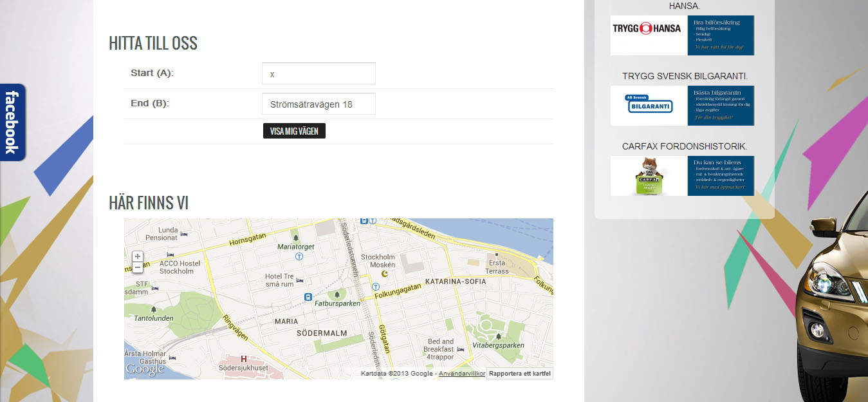Click the Rapportera ett kartfel button
This screenshot has width=868, height=402.
[519, 374]
